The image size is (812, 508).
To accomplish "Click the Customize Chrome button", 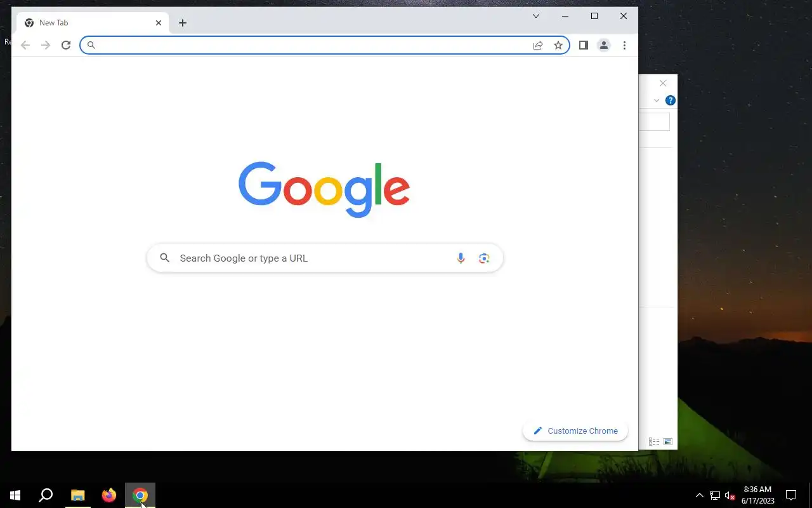I will click(575, 431).
